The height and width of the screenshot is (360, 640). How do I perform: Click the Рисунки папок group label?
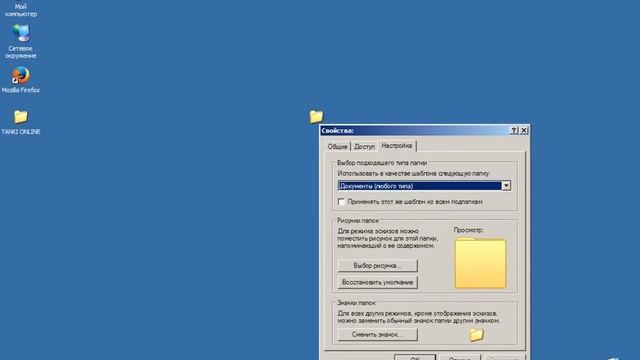point(358,220)
